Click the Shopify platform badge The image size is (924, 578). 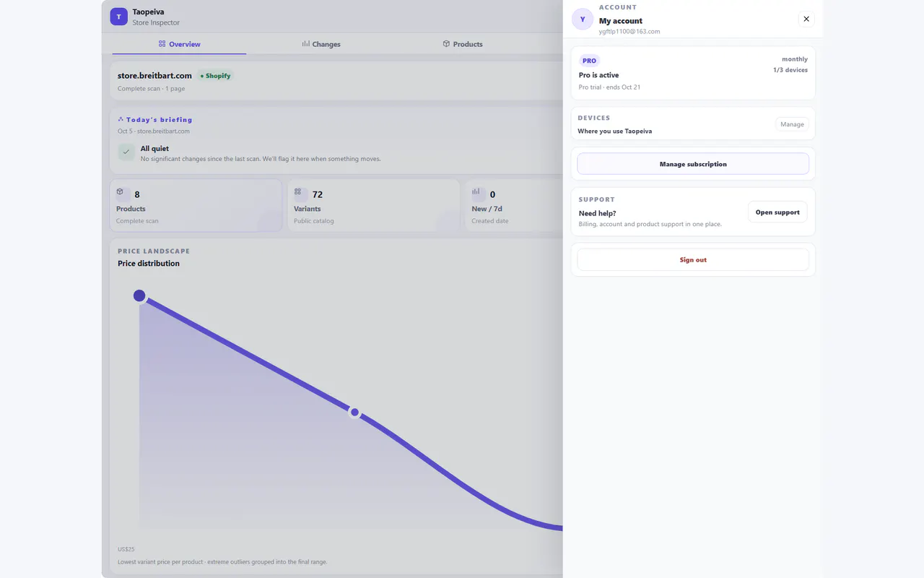click(x=215, y=76)
